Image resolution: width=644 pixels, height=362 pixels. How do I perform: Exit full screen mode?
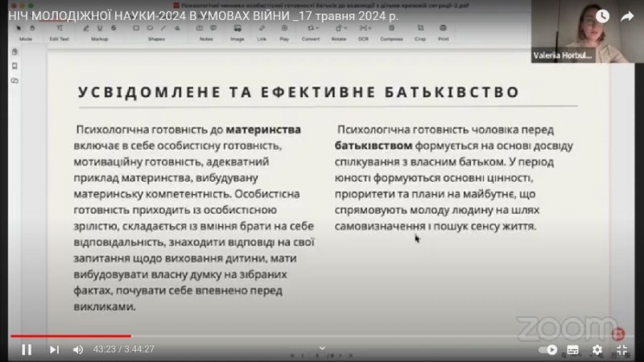coord(621,350)
